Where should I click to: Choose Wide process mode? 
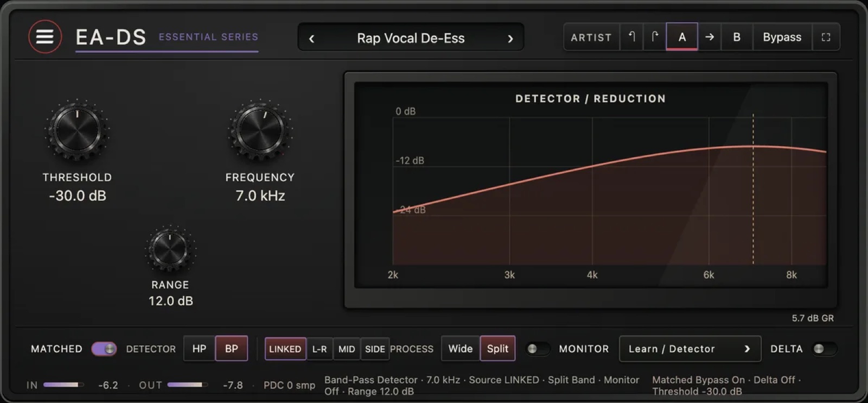tap(461, 349)
